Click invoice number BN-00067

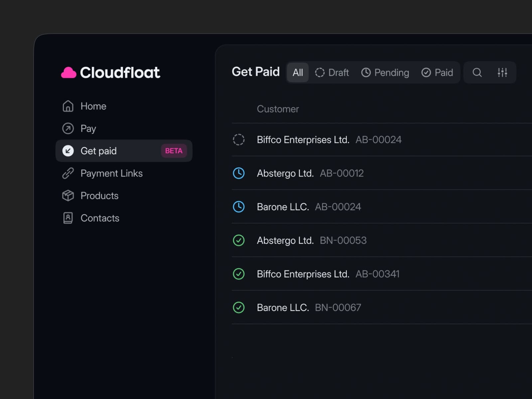point(338,308)
